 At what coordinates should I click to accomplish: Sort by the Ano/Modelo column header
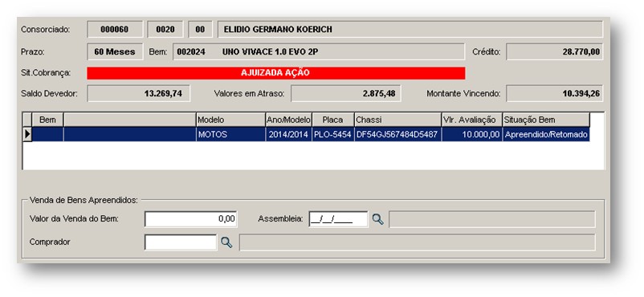click(x=289, y=120)
